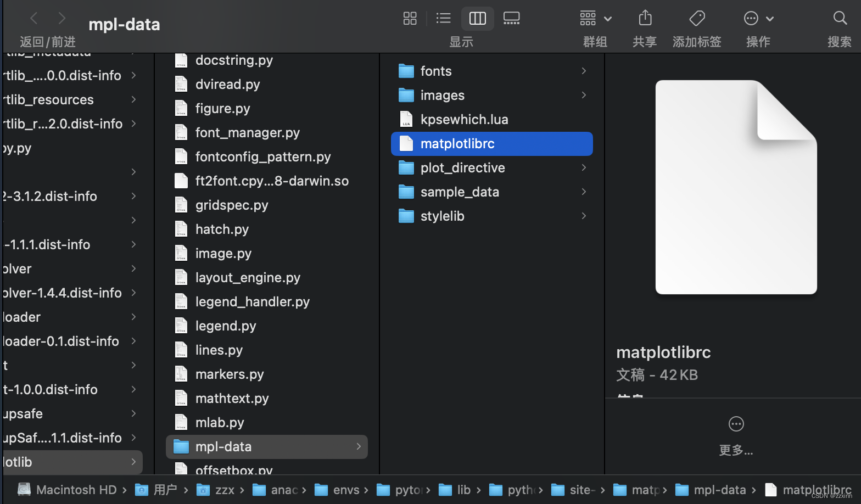Switch to icon grid view
Viewport: 861px width, 504px height.
point(410,18)
